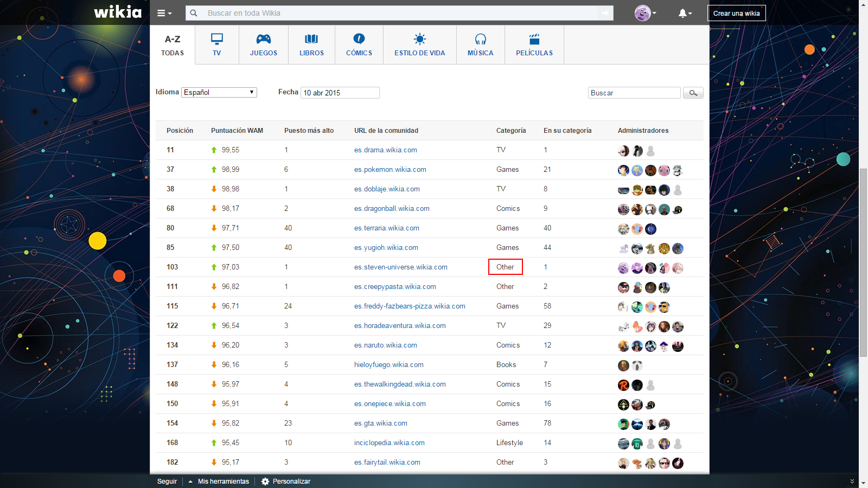The width and height of the screenshot is (868, 488).
Task: Select the A-Z Todas tab
Action: tap(173, 44)
